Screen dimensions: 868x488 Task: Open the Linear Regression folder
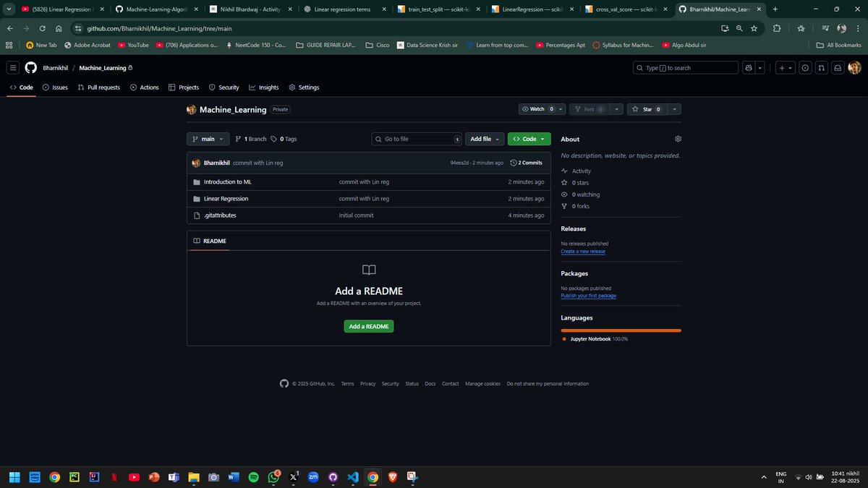pos(226,199)
